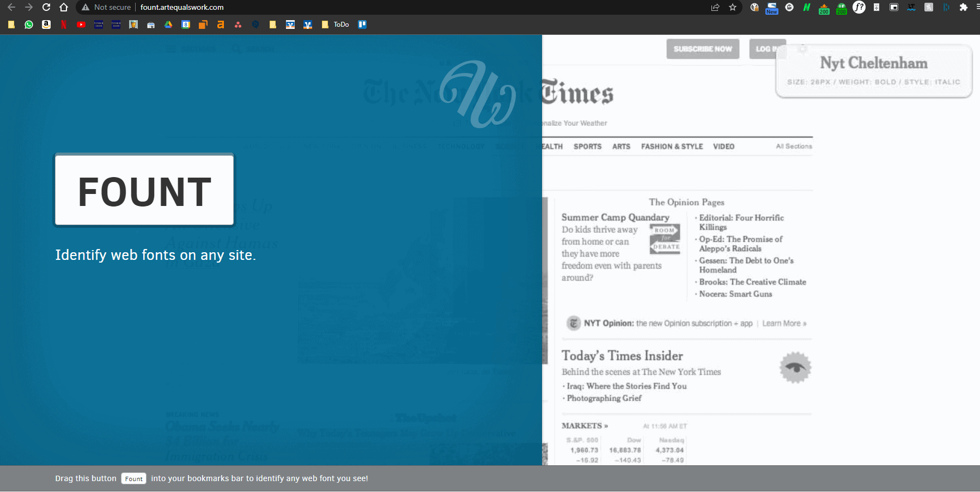Image resolution: width=980 pixels, height=492 pixels.
Task: Click the Learn More » link
Action: (x=784, y=324)
